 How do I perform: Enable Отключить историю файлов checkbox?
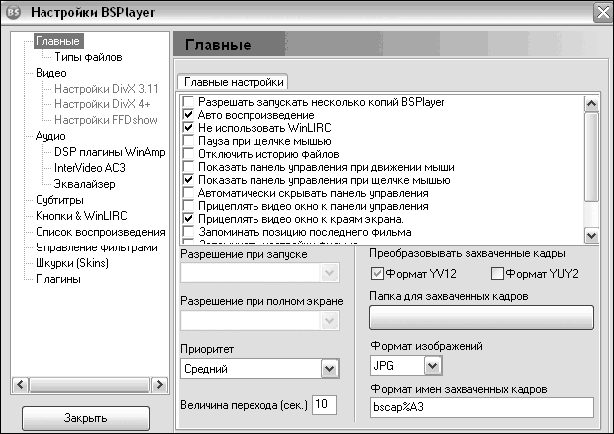click(188, 154)
